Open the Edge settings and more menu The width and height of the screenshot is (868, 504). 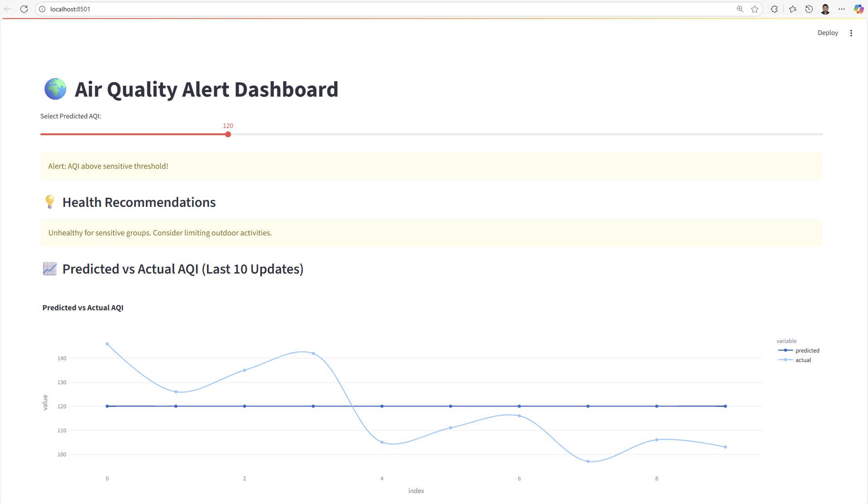tap(842, 9)
